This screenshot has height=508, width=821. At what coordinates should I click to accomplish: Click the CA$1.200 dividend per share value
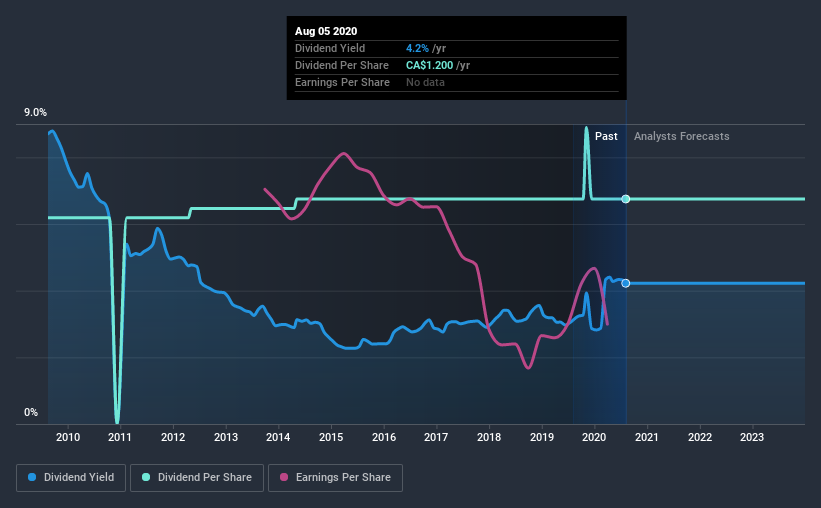[429, 65]
